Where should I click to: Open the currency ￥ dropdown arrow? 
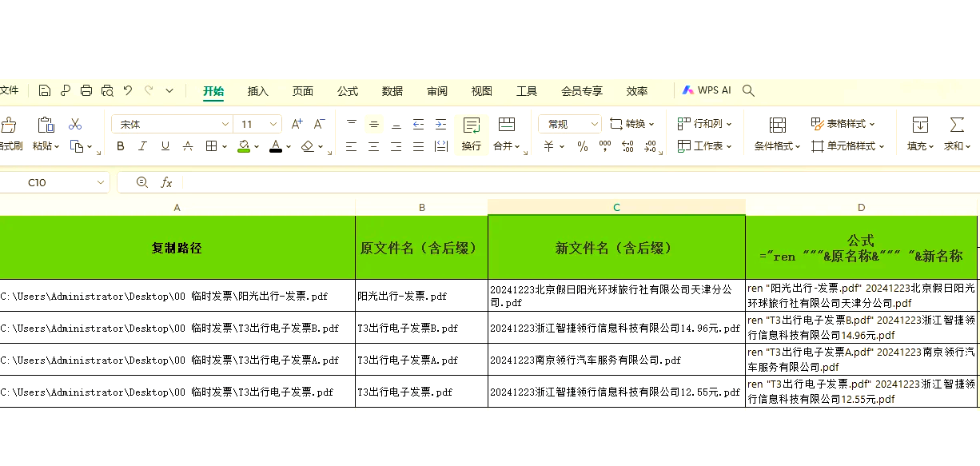(562, 147)
